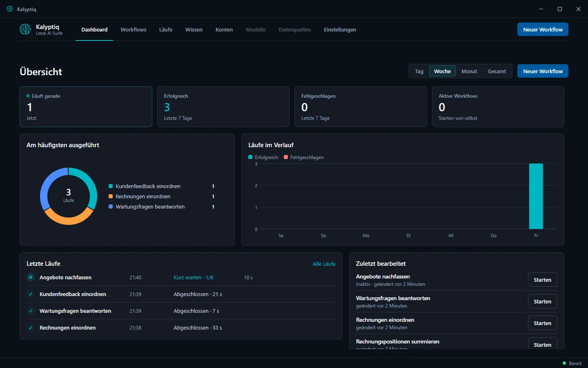This screenshot has width=588, height=368.
Task: Click the blue Wartungsfragen beantworten legend swatch
Action: [x=111, y=206]
